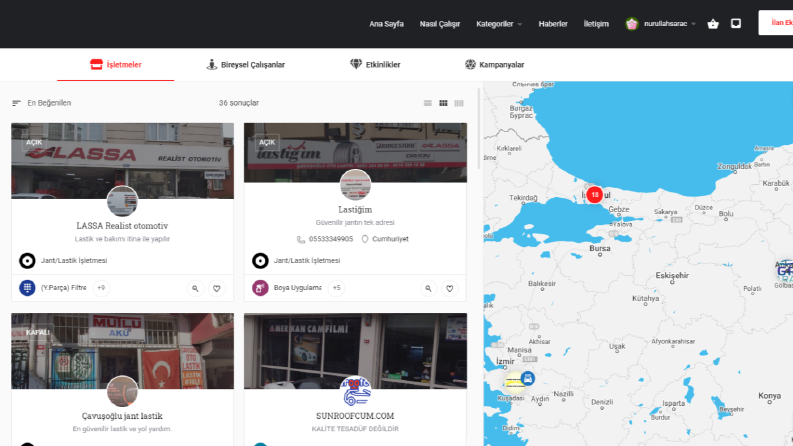Click the '36 sonuçlar' results count
Image resolution: width=793 pixels, height=446 pixels.
239,103
